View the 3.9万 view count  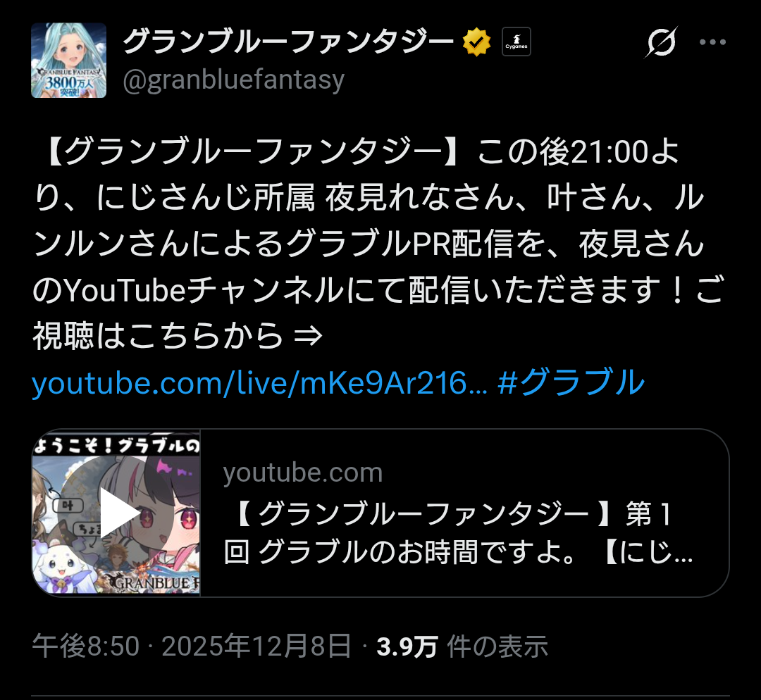407,646
